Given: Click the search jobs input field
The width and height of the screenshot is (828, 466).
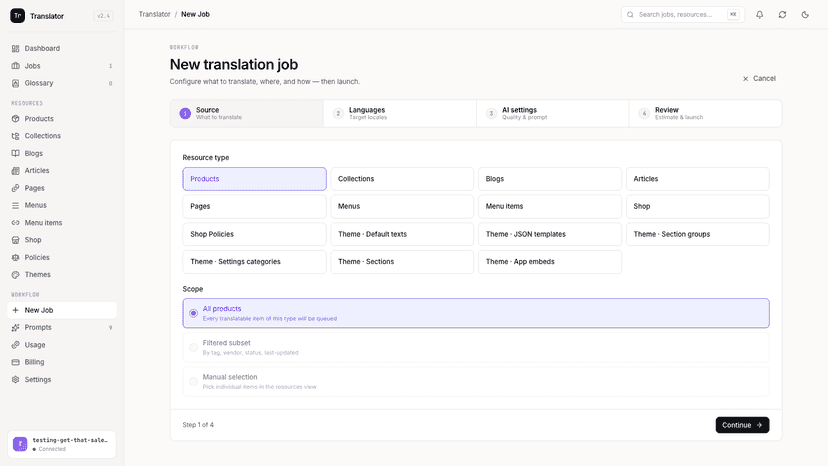Looking at the screenshot, I should pos(683,15).
